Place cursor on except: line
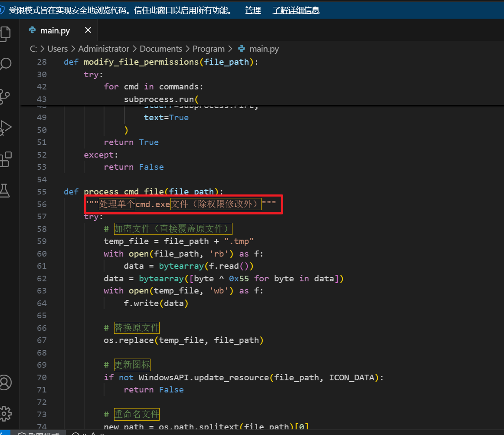504x435 pixels. [101, 155]
